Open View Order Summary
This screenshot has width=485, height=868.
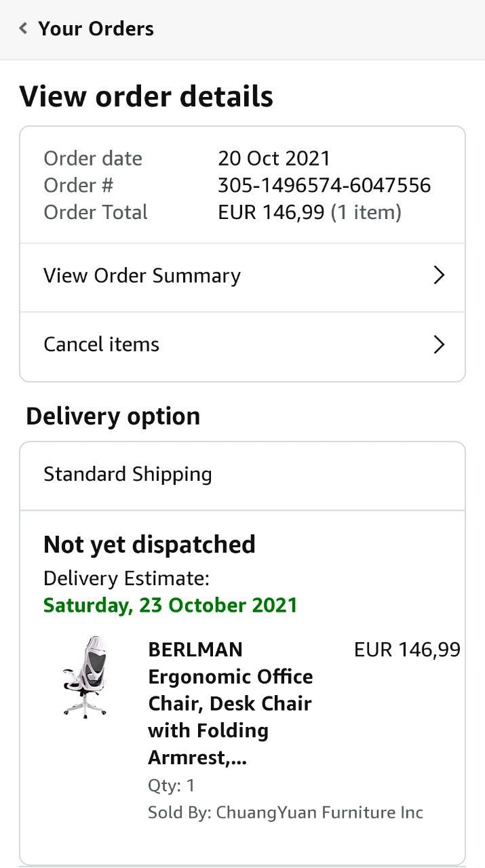(x=142, y=276)
